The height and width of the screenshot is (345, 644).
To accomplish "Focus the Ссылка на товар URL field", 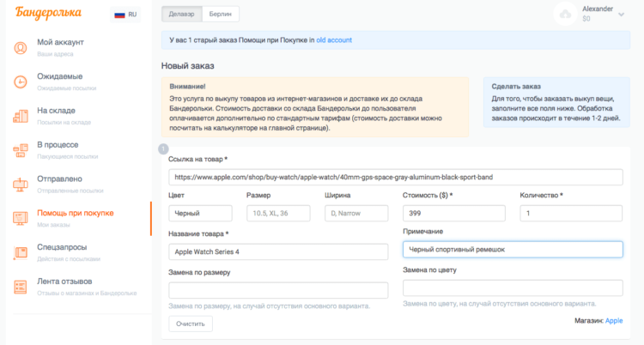I will [x=396, y=177].
